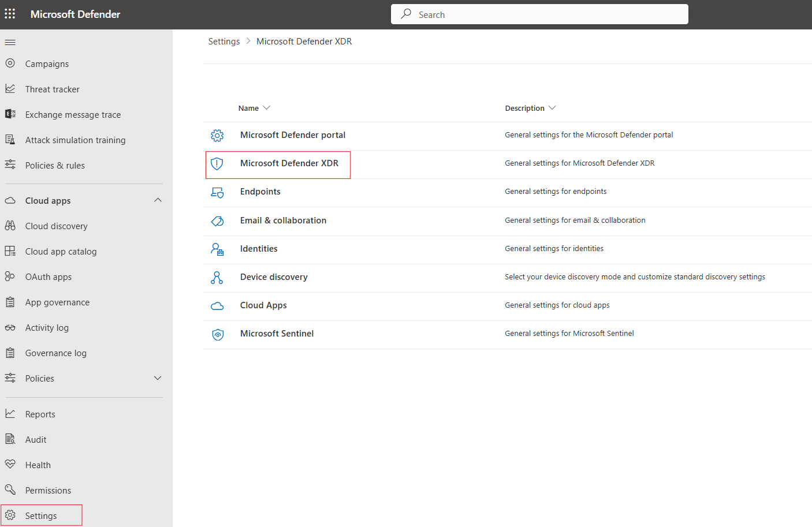Click the Cloud discovery binoculars icon
812x527 pixels.
10,226
